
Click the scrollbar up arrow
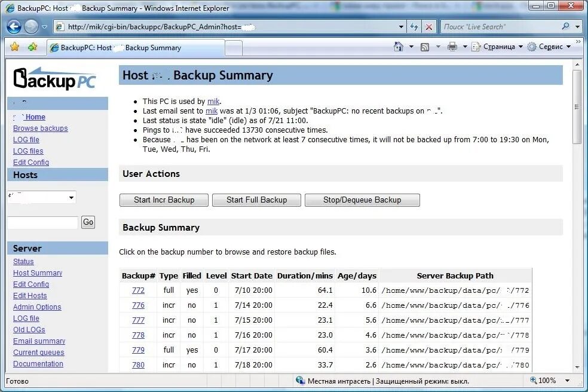tap(577, 65)
